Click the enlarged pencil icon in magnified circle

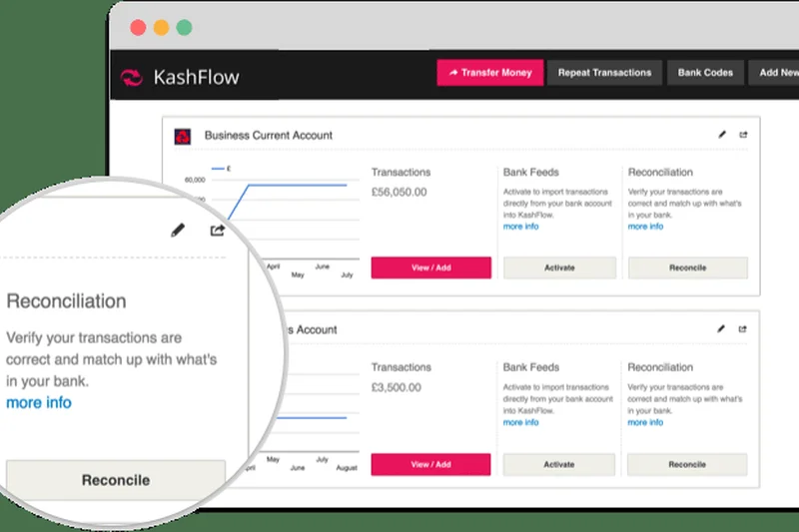[178, 231]
